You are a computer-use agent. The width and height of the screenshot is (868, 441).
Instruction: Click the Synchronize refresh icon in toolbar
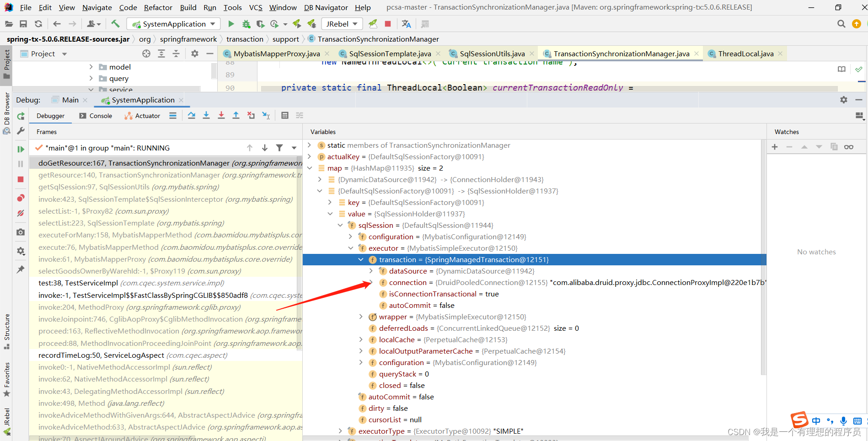[x=38, y=24]
